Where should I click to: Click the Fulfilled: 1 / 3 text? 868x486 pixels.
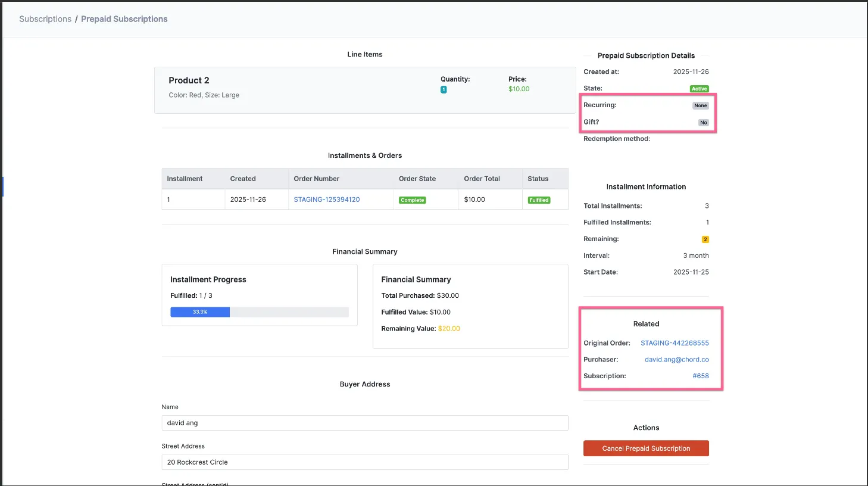191,295
